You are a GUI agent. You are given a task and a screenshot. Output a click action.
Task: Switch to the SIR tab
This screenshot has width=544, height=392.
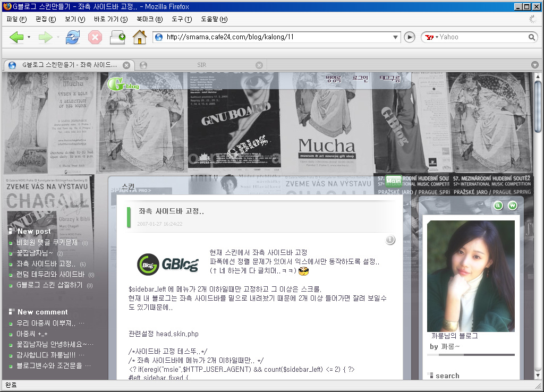(201, 65)
